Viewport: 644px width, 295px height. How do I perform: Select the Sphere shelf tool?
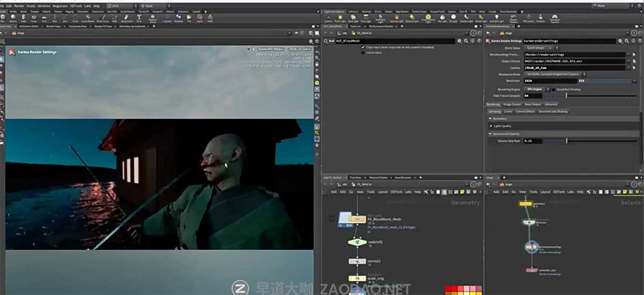[13, 18]
